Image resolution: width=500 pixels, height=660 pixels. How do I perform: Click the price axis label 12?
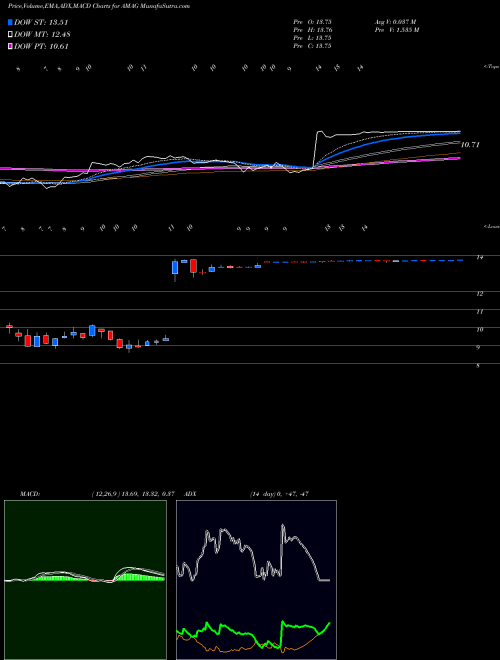click(x=479, y=294)
